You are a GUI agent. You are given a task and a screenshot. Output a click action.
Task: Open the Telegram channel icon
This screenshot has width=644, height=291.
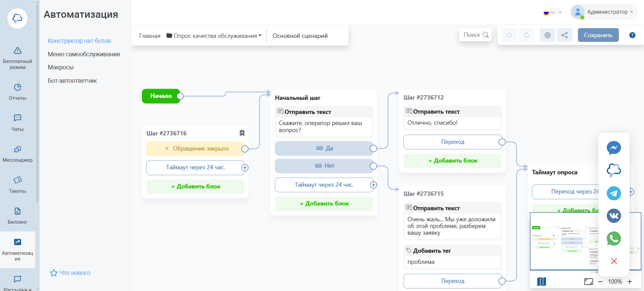pos(614,193)
